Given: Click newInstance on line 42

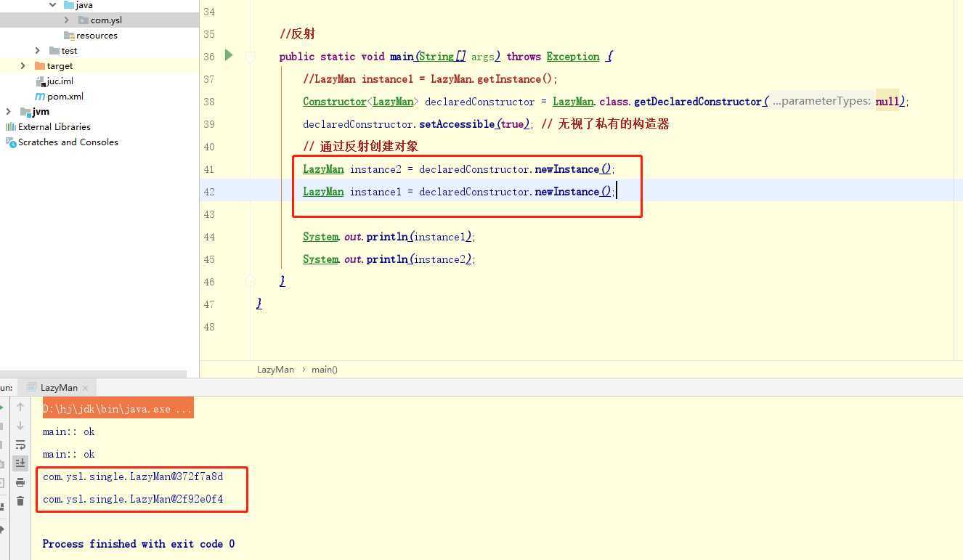Looking at the screenshot, I should [567, 192].
